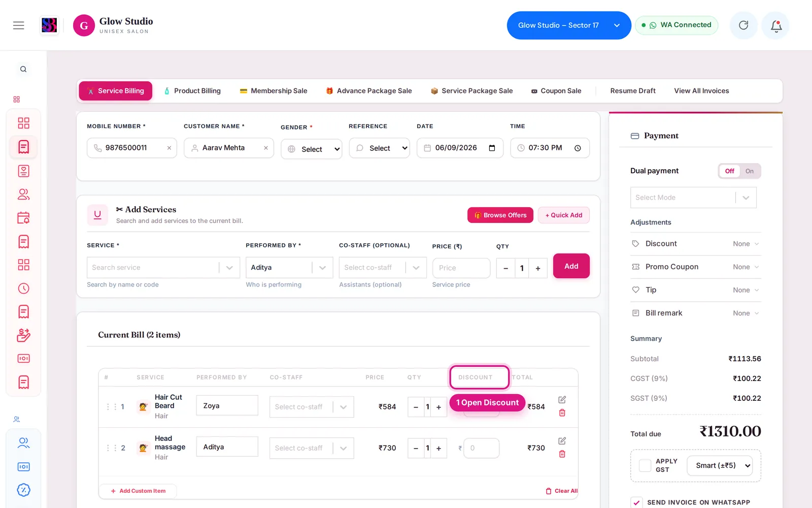812x508 pixels.
Task: Turn Dual payment On
Action: tap(750, 171)
